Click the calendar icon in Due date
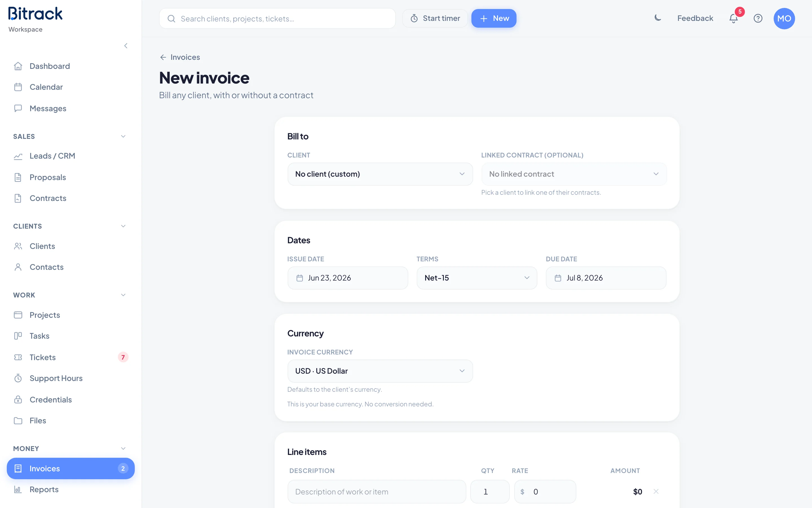This screenshot has width=812, height=508. point(558,278)
